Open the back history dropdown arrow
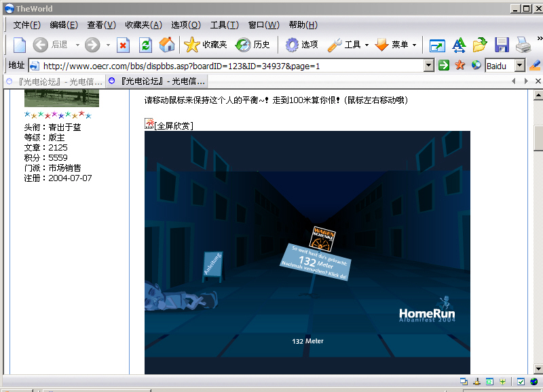 point(77,45)
